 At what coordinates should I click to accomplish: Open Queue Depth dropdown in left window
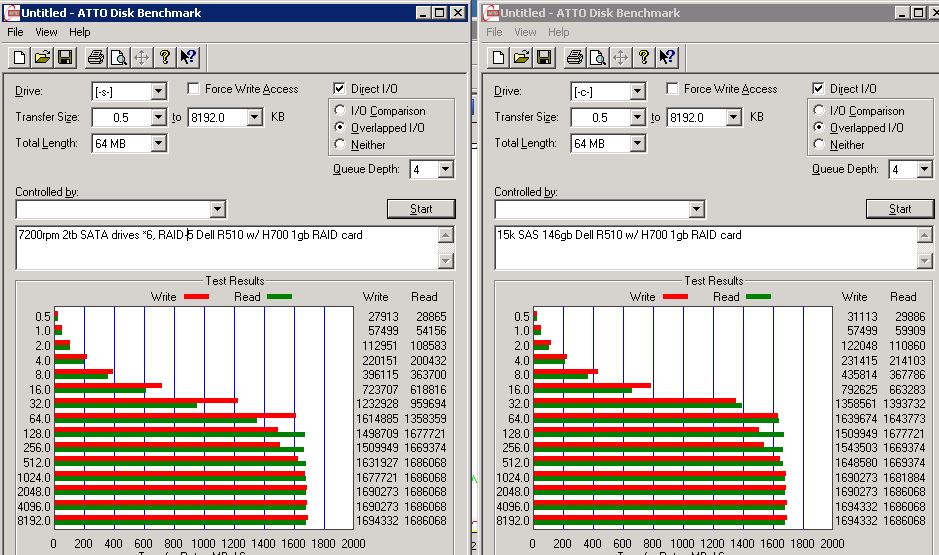445,169
